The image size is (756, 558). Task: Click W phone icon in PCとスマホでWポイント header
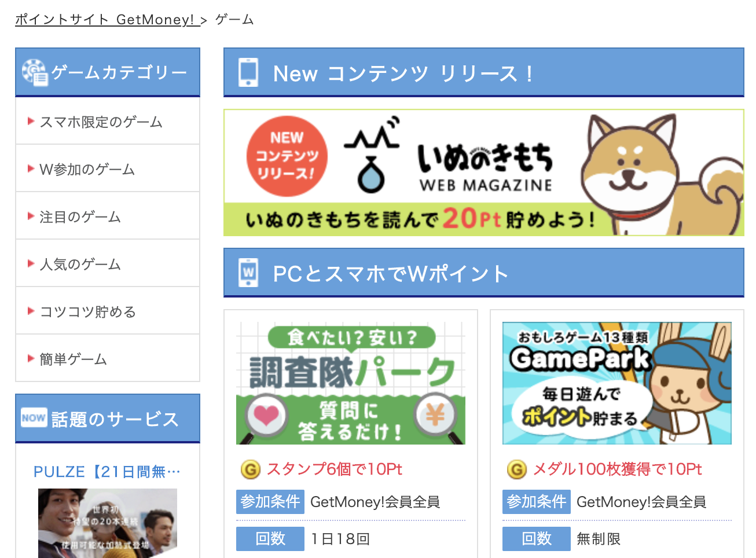248,273
